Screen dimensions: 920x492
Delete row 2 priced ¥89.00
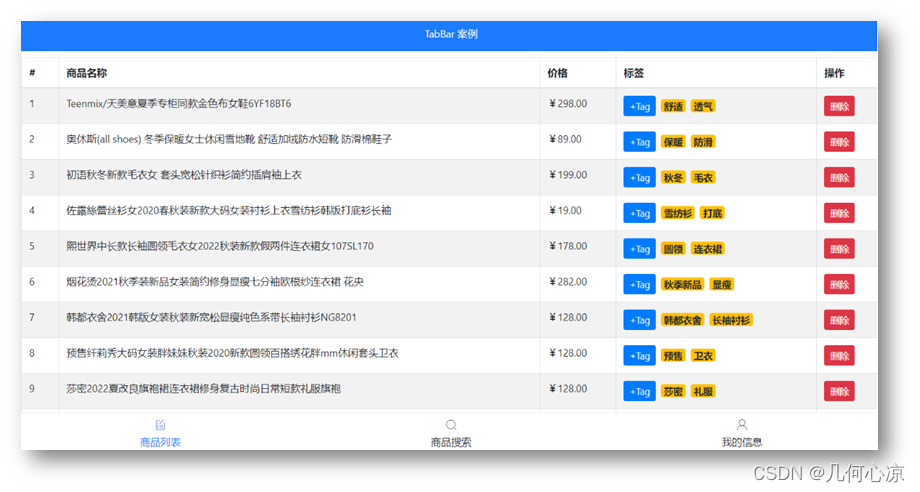[839, 142]
